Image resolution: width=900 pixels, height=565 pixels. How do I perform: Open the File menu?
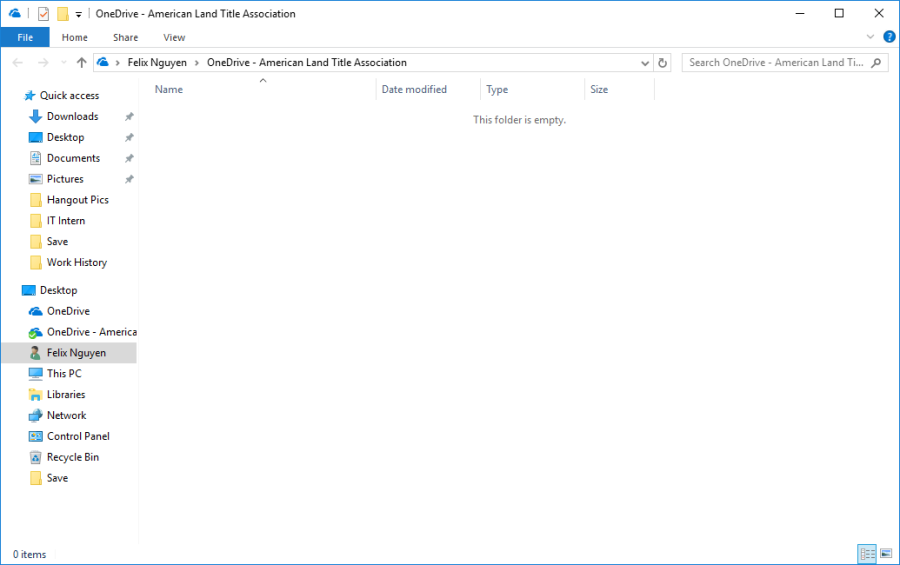tap(25, 37)
